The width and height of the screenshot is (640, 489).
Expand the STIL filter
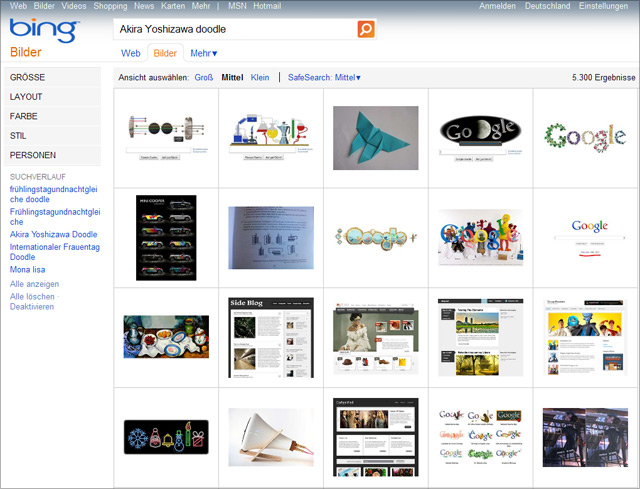[x=52, y=136]
